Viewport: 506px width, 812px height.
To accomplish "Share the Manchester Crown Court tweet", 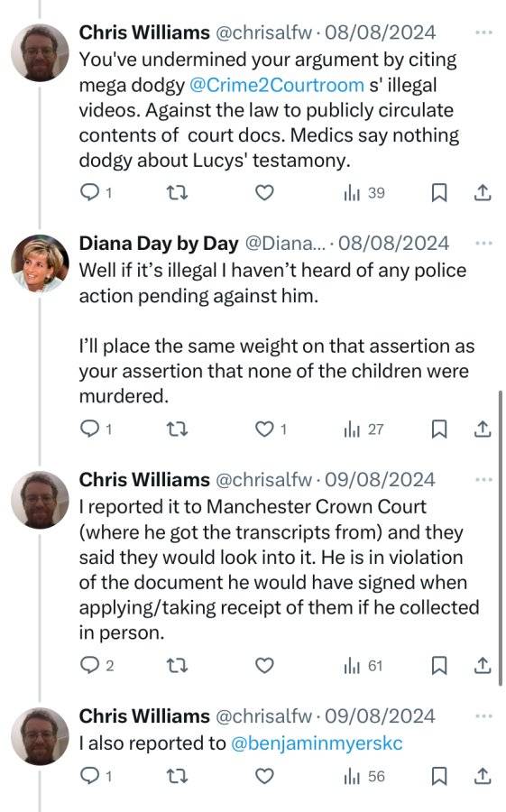I will [x=483, y=666].
